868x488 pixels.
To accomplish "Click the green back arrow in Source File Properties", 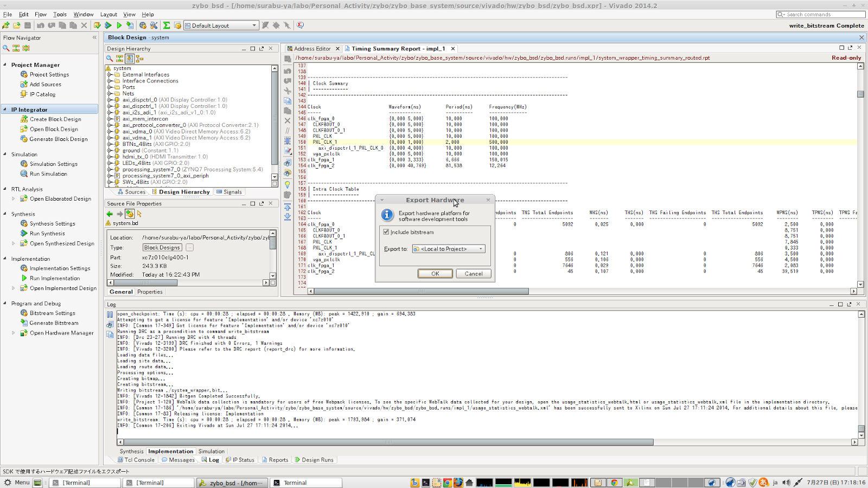I will tap(110, 214).
